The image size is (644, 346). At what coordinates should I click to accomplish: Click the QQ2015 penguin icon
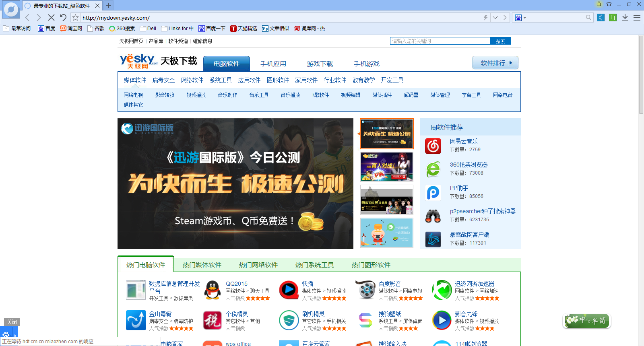(212, 290)
